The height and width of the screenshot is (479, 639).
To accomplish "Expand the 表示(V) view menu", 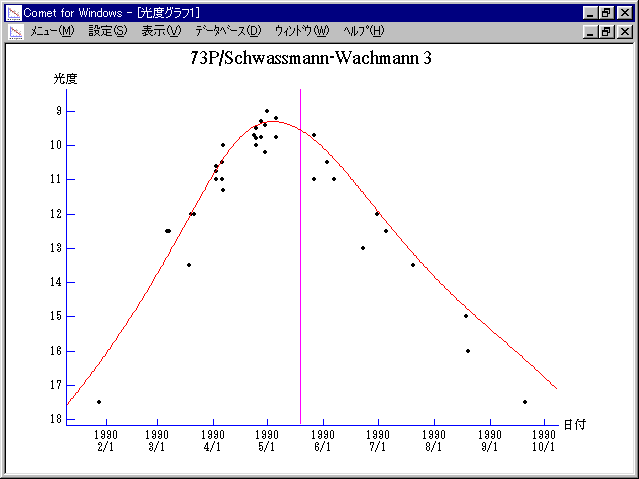I will 161,31.
